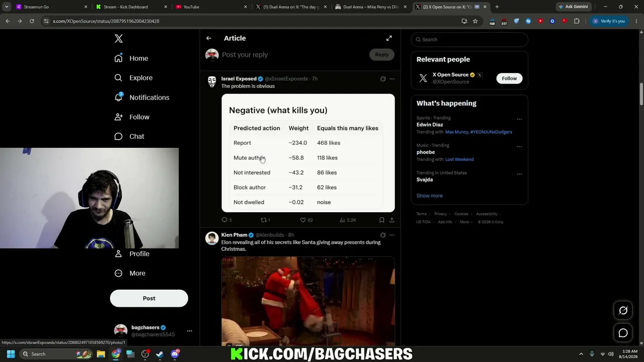644x362 pixels.
Task: Click the install app icon in the address bar
Action: click(x=464, y=21)
